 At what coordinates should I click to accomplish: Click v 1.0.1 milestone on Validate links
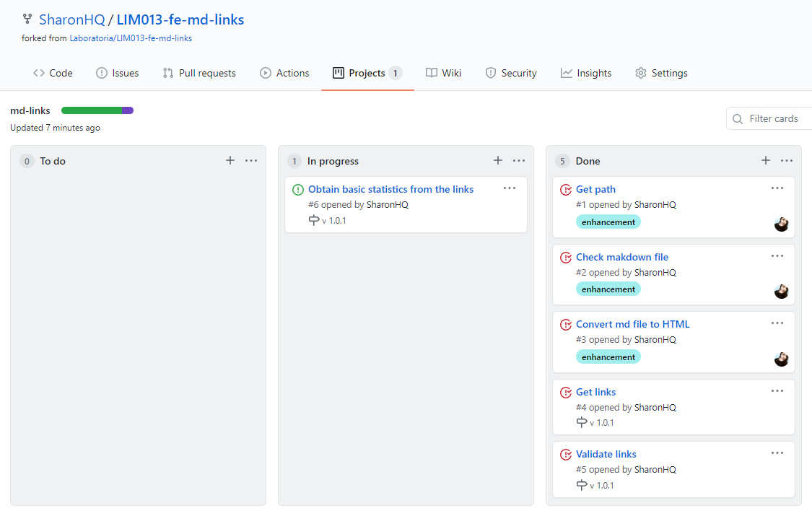coord(602,486)
